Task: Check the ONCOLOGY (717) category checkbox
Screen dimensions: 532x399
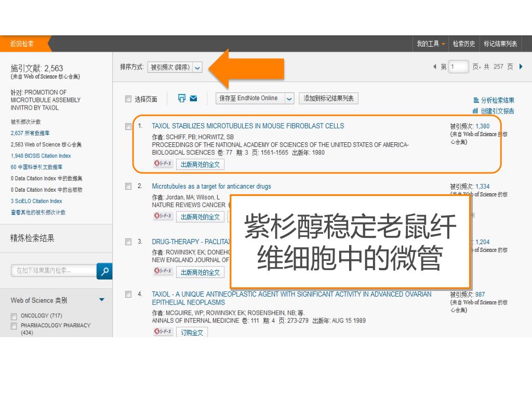Action: tap(14, 316)
